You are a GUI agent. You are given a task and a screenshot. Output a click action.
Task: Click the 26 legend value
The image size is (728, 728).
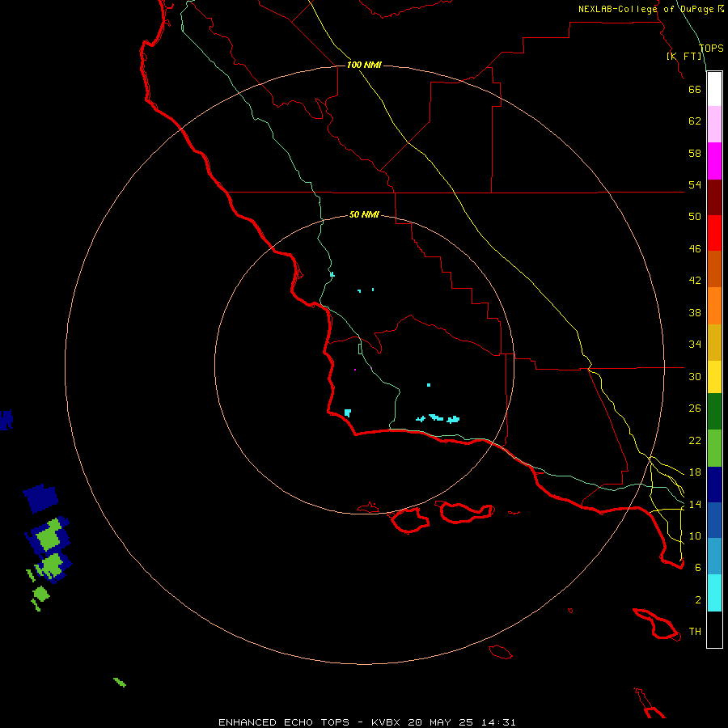tap(695, 408)
